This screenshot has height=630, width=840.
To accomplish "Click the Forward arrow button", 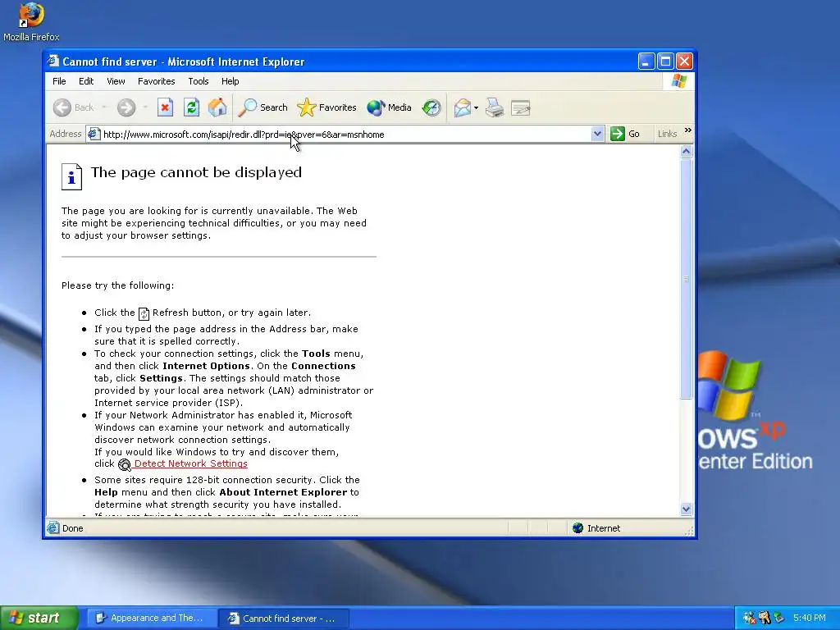I will click(126, 107).
